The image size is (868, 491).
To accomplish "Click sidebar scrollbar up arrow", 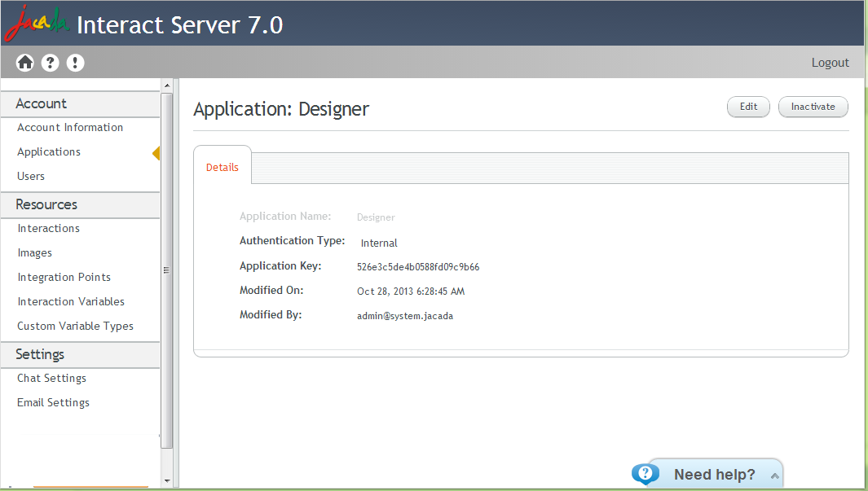I will [x=167, y=85].
